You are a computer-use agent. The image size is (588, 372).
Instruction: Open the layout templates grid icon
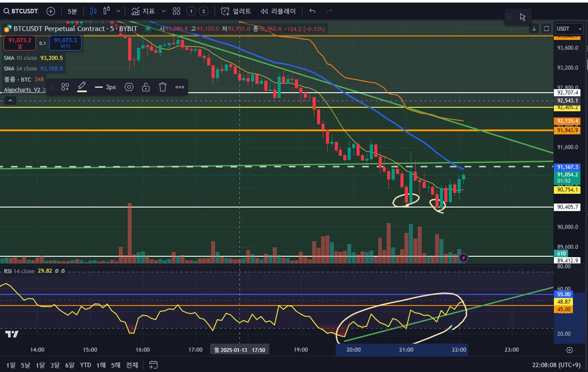click(x=176, y=11)
